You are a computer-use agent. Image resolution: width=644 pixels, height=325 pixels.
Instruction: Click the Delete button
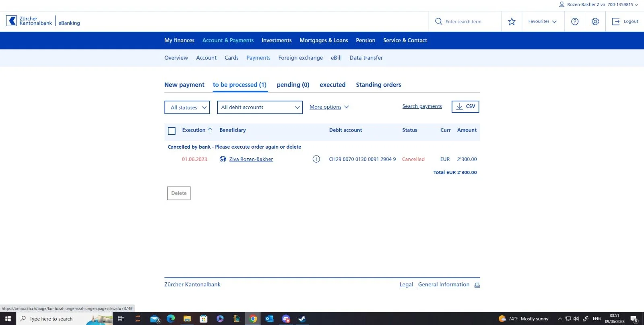pyautogui.click(x=179, y=193)
